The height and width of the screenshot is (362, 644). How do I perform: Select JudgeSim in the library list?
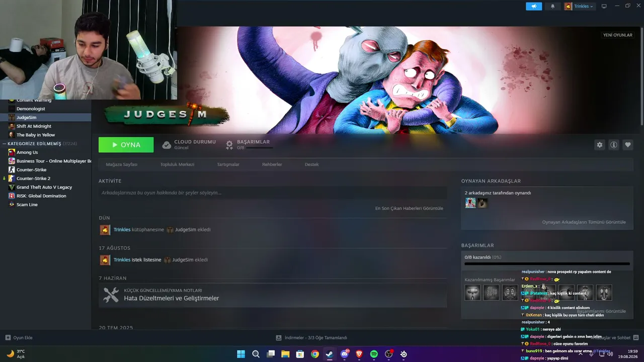26,117
